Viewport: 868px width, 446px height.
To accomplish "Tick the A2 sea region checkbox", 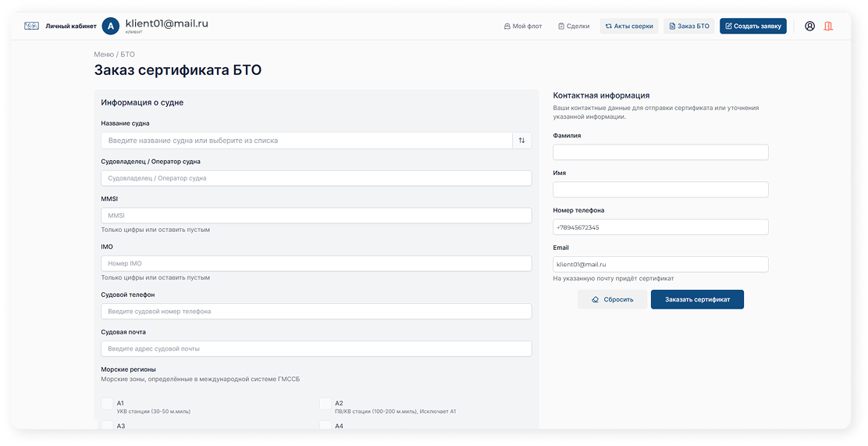I will [x=325, y=404].
